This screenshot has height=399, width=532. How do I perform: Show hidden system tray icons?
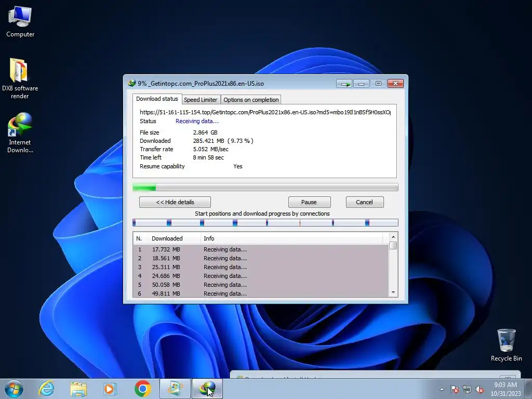tap(442, 389)
